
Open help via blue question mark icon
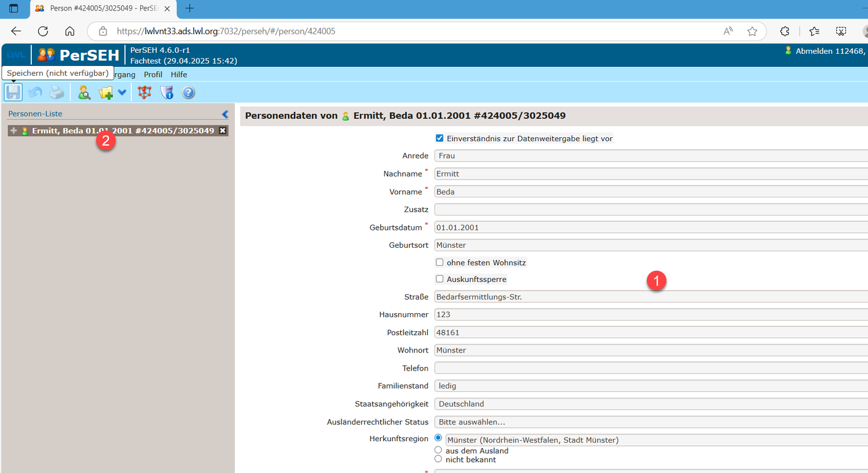(189, 92)
